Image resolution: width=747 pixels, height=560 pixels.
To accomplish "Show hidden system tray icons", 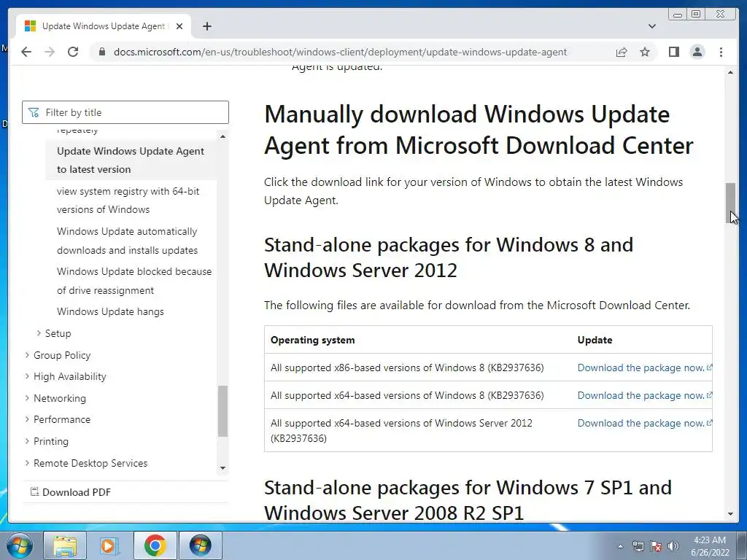I will 620,547.
